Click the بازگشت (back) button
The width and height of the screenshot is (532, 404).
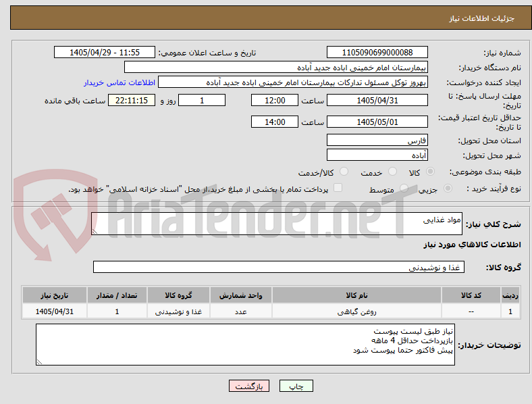(x=249, y=386)
